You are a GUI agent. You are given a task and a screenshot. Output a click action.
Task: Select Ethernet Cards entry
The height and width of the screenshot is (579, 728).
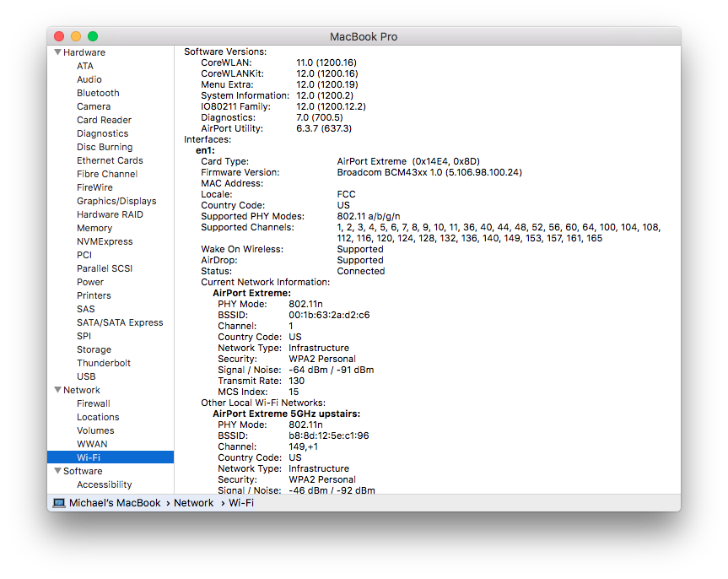click(x=110, y=160)
